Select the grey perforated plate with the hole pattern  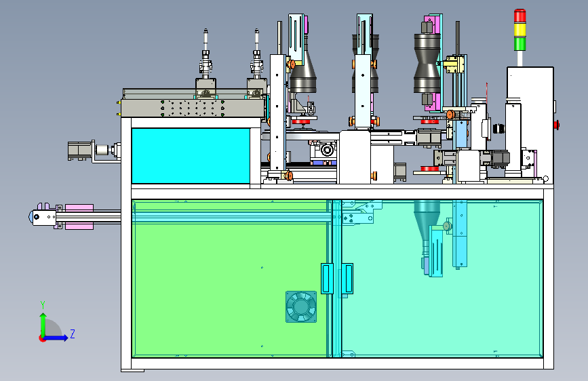coord(193,108)
